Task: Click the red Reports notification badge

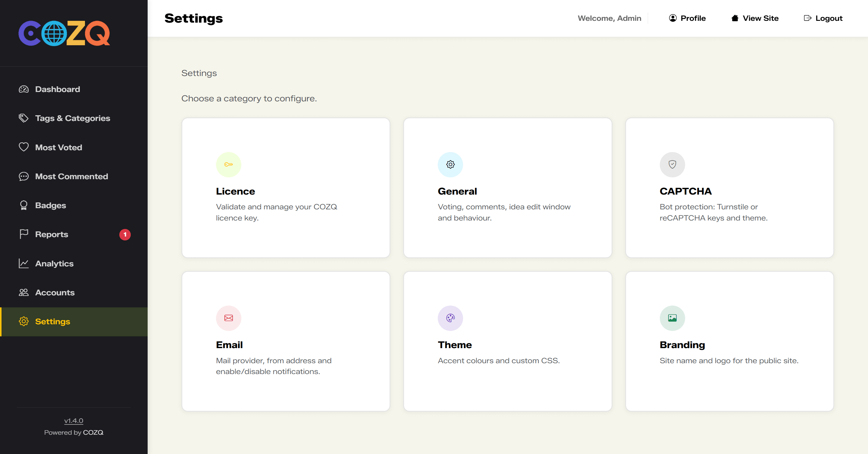Action: pyautogui.click(x=125, y=234)
